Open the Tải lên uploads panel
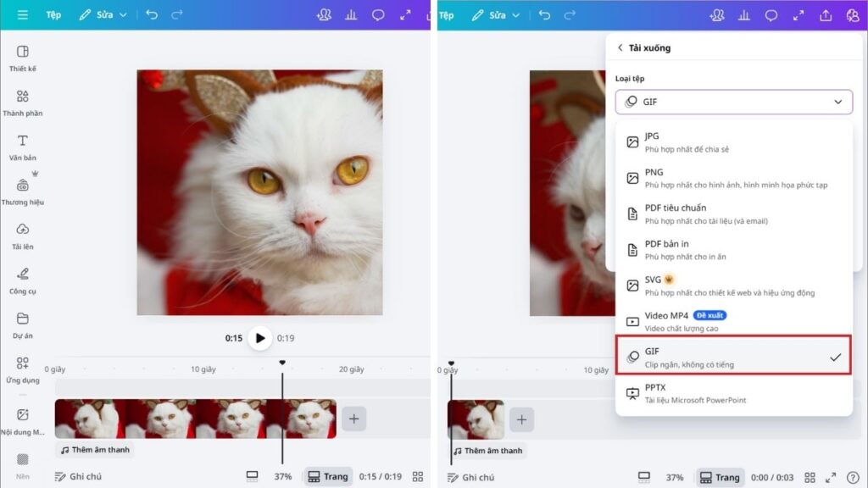Viewport: 868px width, 488px height. (x=23, y=236)
